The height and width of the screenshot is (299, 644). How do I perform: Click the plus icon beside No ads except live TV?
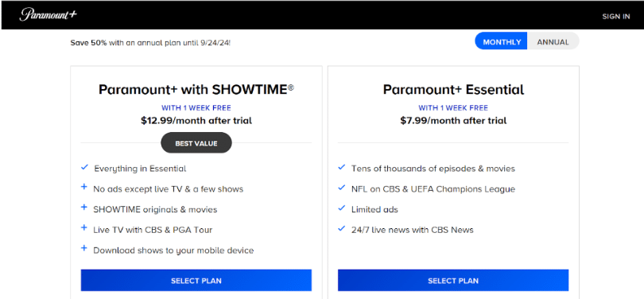[84, 187]
